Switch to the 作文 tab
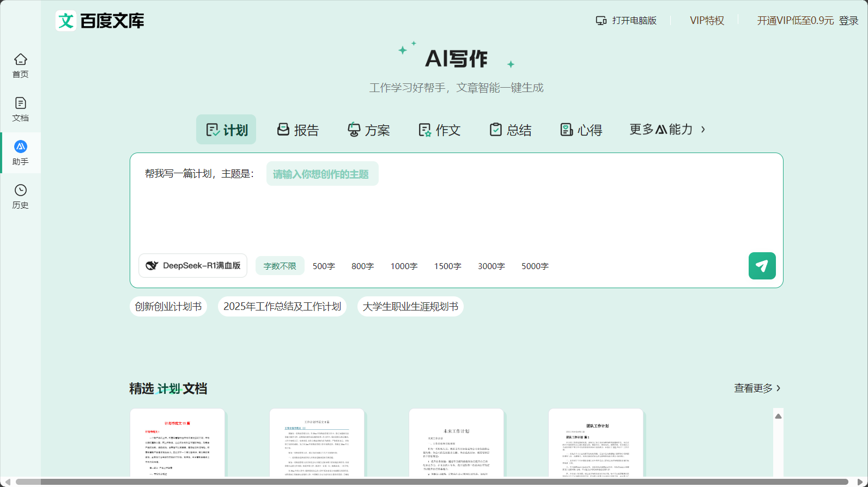Image resolution: width=868 pixels, height=487 pixels. 439,130
